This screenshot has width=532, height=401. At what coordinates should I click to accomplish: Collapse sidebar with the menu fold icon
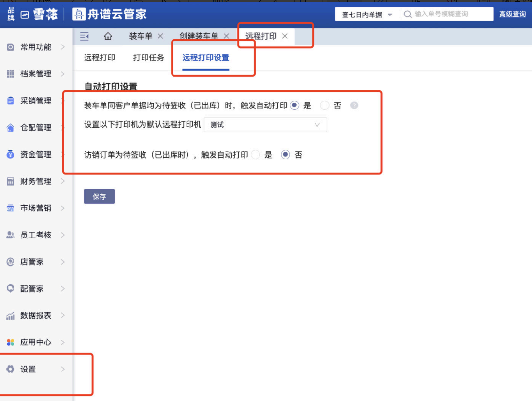pyautogui.click(x=85, y=36)
